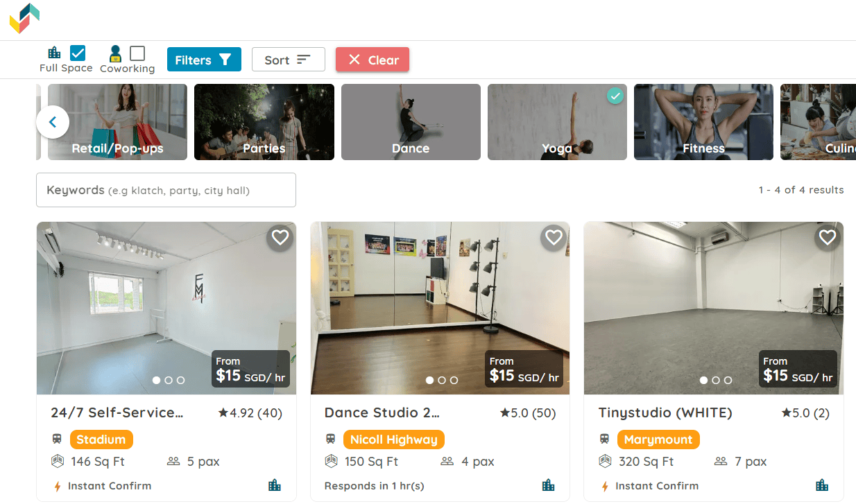The width and height of the screenshot is (856, 504).
Task: Open the Filters panel
Action: pyautogui.click(x=204, y=60)
